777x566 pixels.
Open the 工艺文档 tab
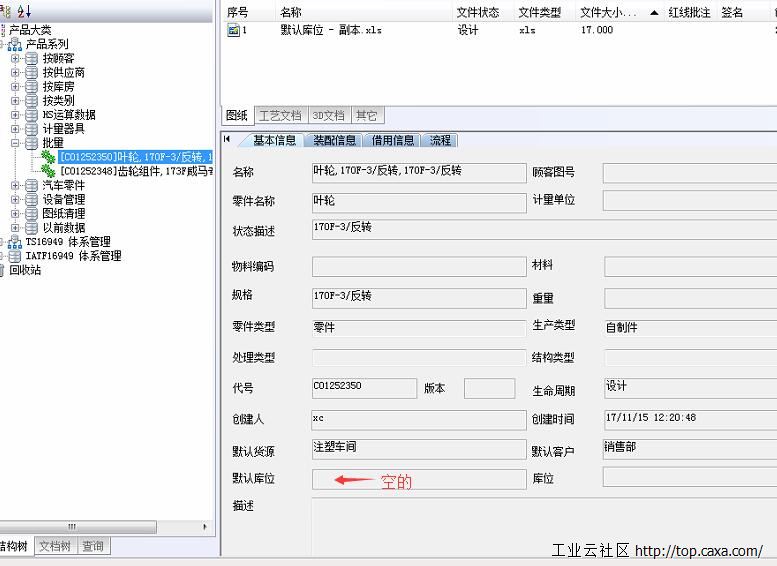[279, 116]
